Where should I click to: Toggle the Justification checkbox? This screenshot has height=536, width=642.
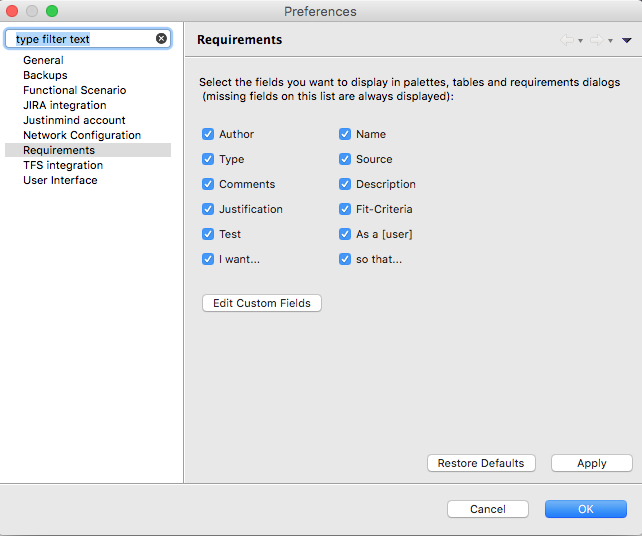208,209
